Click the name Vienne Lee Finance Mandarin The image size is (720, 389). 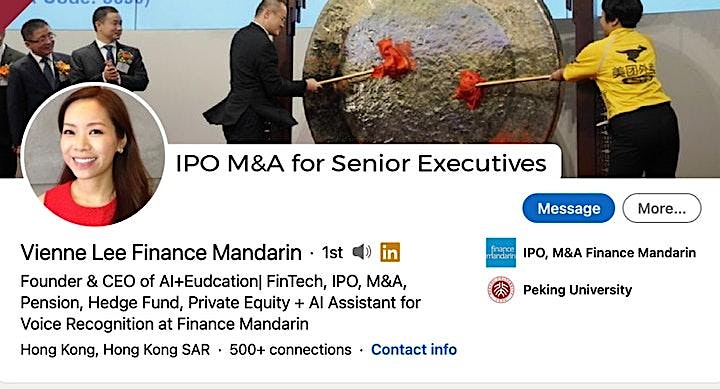[161, 252]
